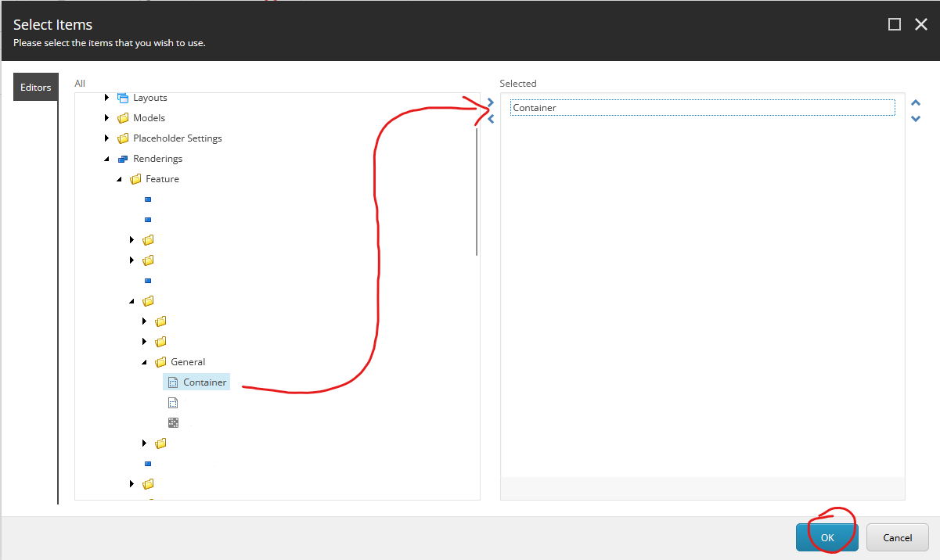Image resolution: width=940 pixels, height=560 pixels.
Task: Click the Layouts item icon
Action: tap(122, 97)
